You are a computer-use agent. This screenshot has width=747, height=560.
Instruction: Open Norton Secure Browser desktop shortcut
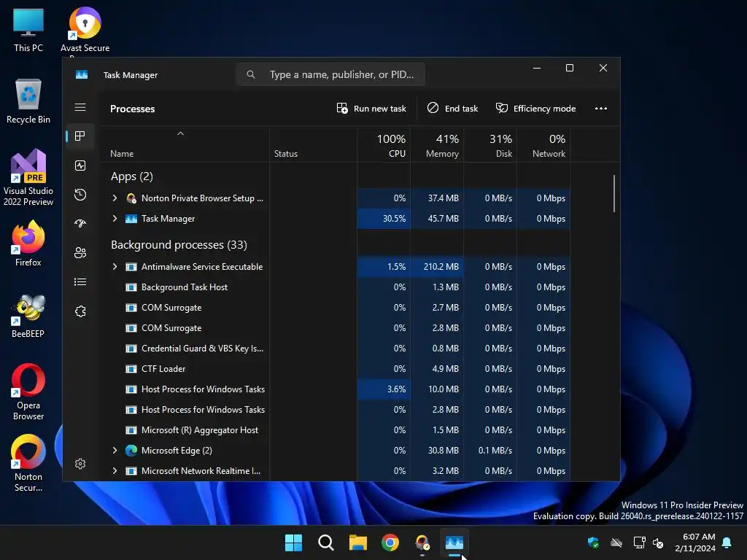28,463
